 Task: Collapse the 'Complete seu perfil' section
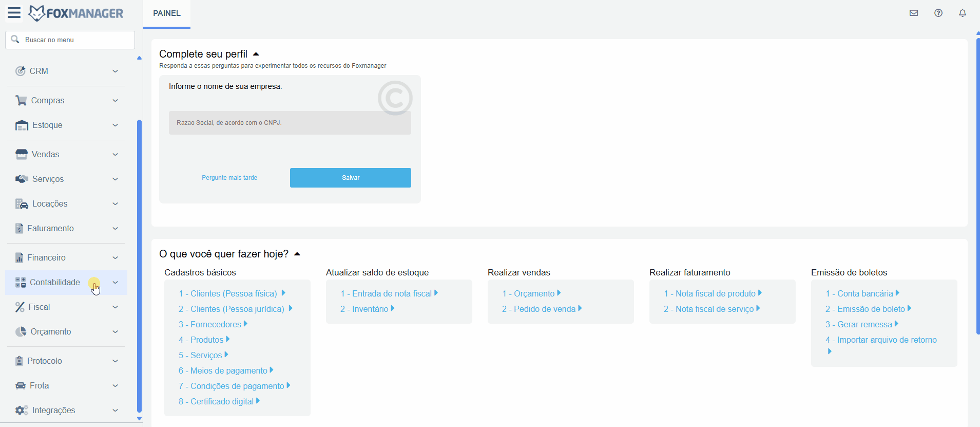tap(256, 54)
